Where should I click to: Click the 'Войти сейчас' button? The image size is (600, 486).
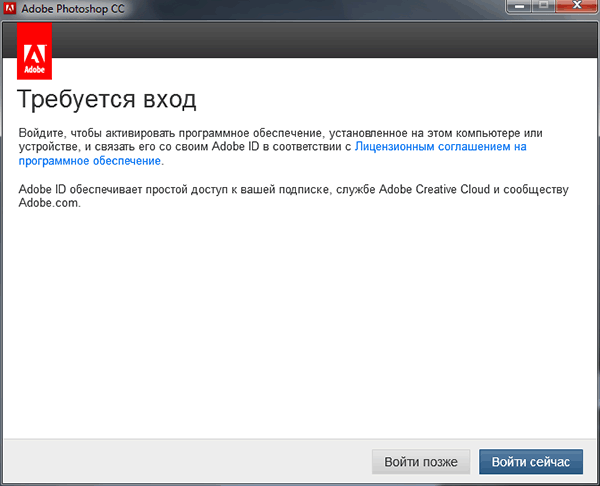pos(531,462)
